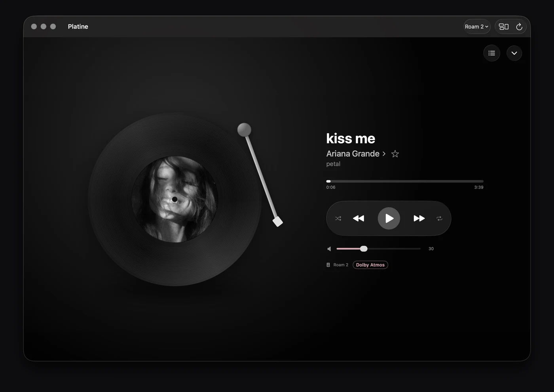Open the Ariana Grande artist page
Image resolution: width=554 pixels, height=392 pixels.
pyautogui.click(x=356, y=153)
